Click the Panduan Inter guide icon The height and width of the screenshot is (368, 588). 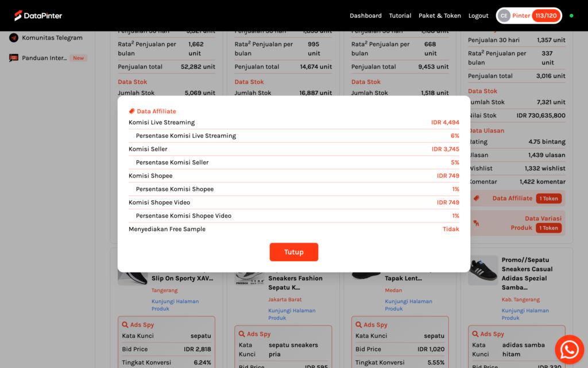pos(13,57)
